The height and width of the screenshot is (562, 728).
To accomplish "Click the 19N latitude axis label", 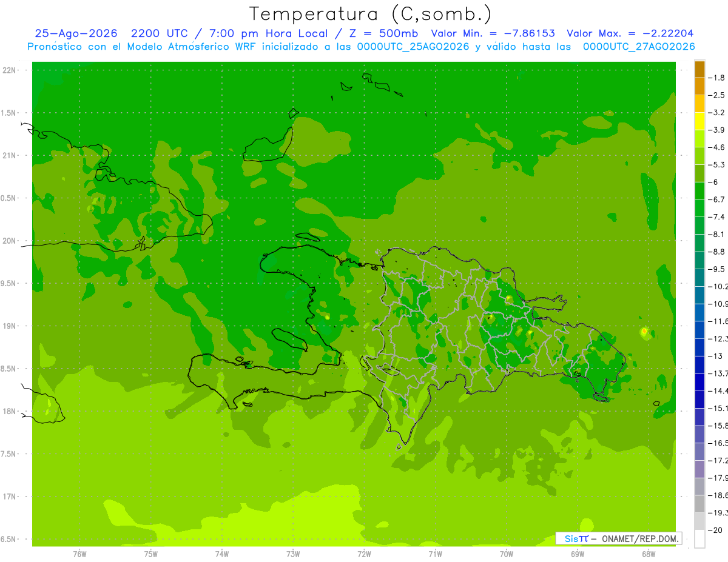I will (x=9, y=326).
